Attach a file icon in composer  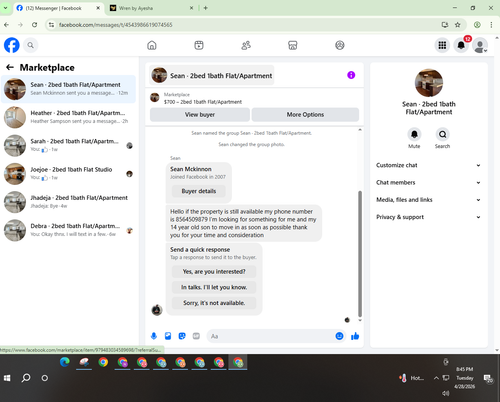point(168,336)
